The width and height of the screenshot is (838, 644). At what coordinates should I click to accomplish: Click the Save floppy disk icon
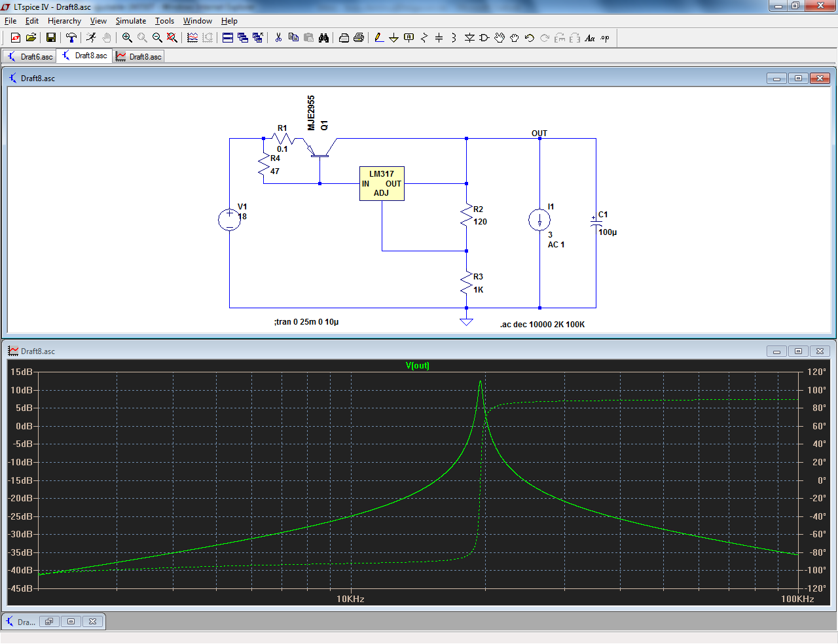pyautogui.click(x=50, y=38)
